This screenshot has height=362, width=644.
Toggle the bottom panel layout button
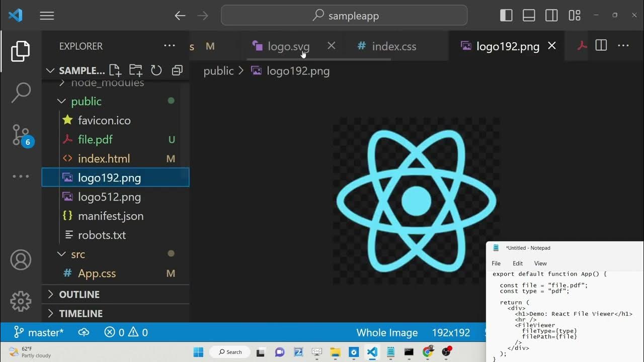529,16
